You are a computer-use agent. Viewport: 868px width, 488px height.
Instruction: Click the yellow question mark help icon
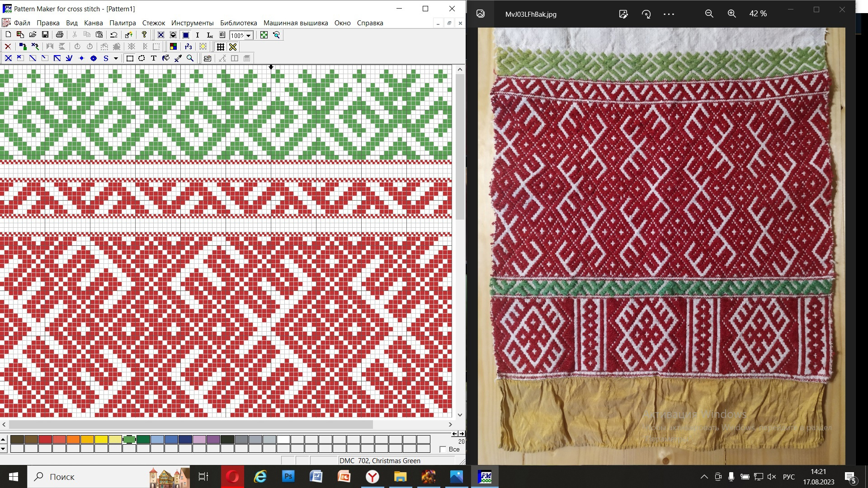144,35
